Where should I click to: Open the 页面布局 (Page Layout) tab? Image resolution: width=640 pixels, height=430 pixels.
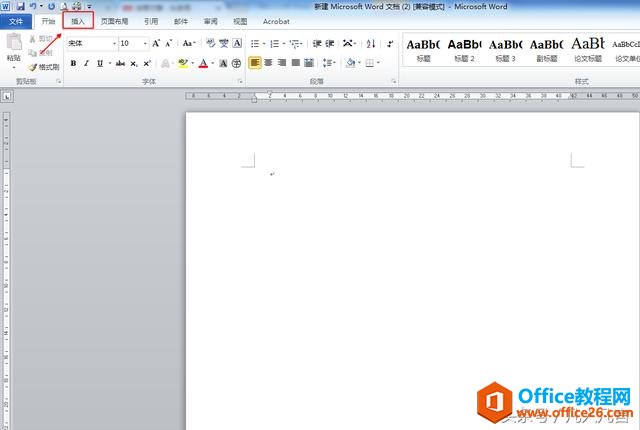point(114,20)
